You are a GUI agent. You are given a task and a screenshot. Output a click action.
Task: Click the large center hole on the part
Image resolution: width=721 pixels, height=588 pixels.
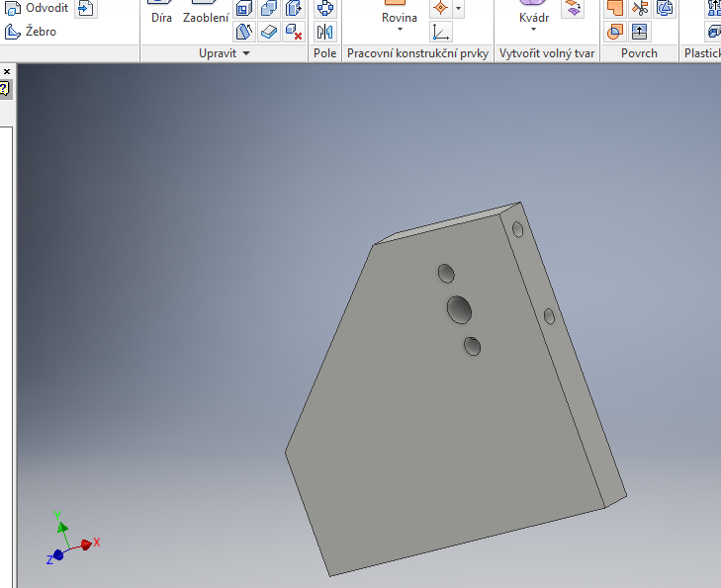459,308
